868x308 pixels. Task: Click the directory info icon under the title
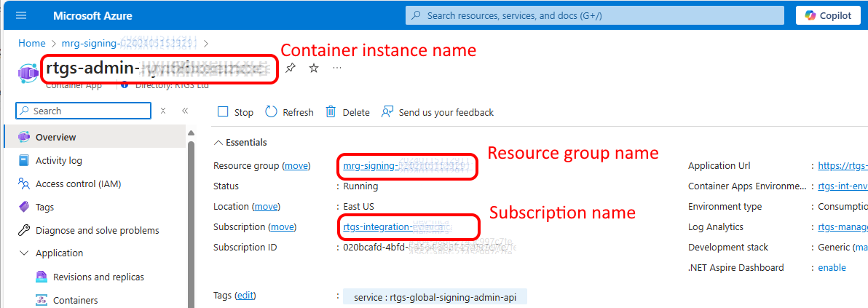[x=125, y=84]
